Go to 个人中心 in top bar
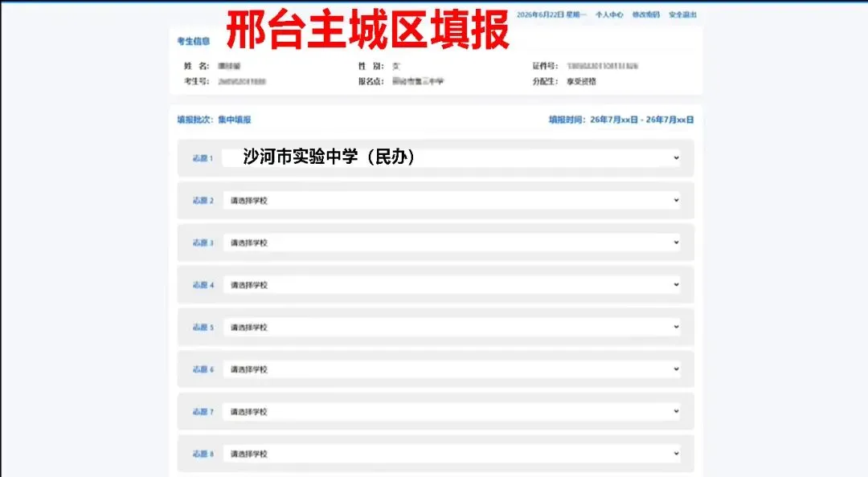 pos(609,15)
